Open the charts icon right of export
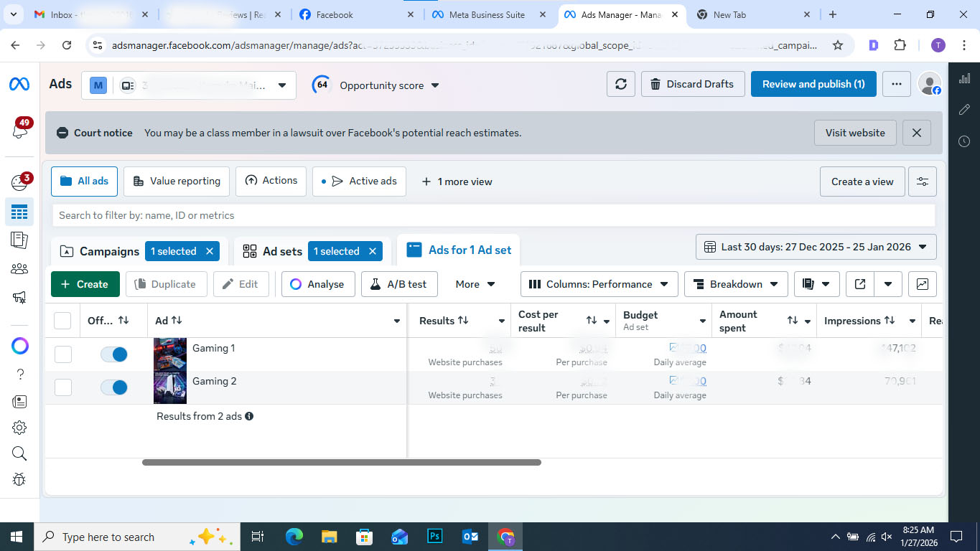The height and width of the screenshot is (551, 980). point(922,284)
